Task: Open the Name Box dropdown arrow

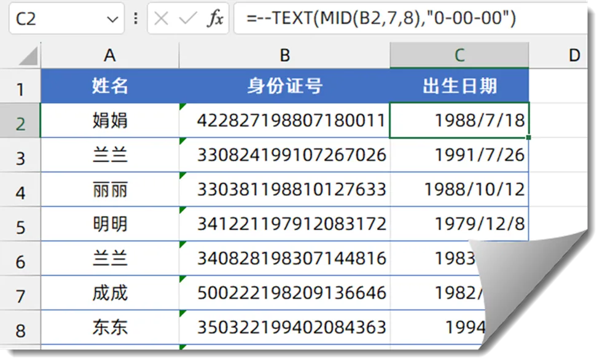Action: pos(112,20)
